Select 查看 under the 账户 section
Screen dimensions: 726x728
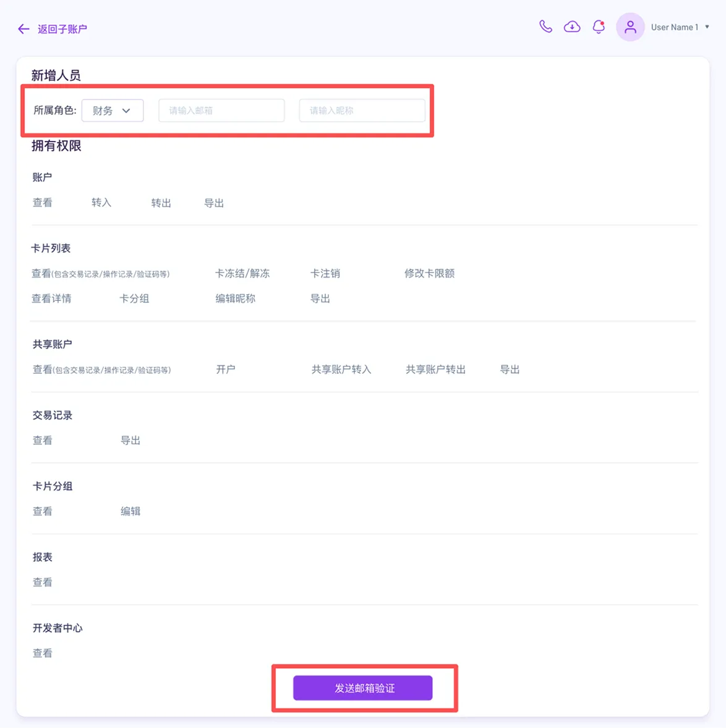click(42, 203)
